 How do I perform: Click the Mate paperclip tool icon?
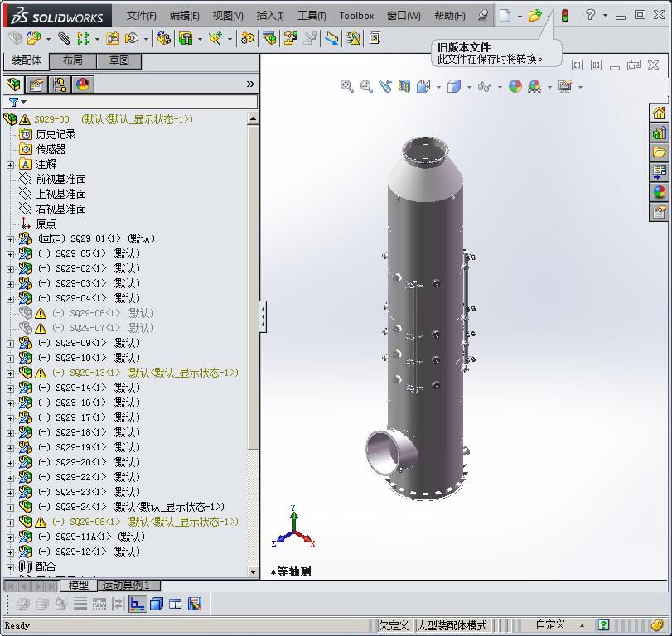64,39
